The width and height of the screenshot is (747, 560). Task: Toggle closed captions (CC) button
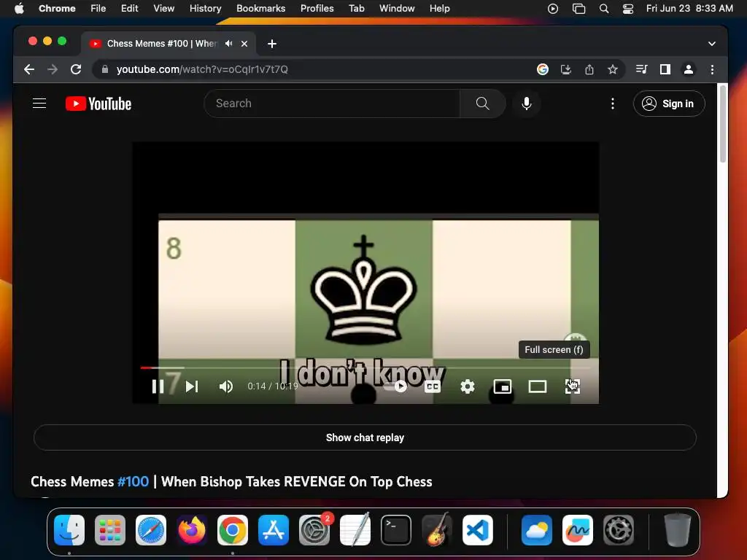[x=432, y=386]
